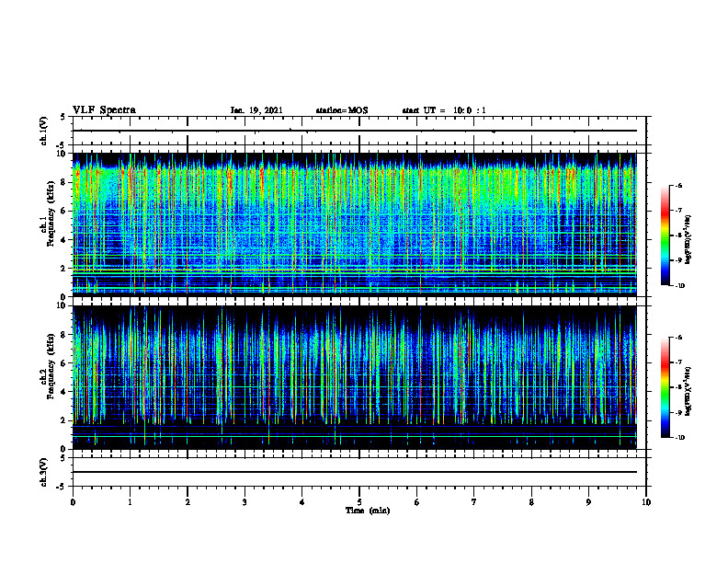Click the "-7" label on ch.1 colorbar
The height and width of the screenshot is (563, 728).
[678, 211]
